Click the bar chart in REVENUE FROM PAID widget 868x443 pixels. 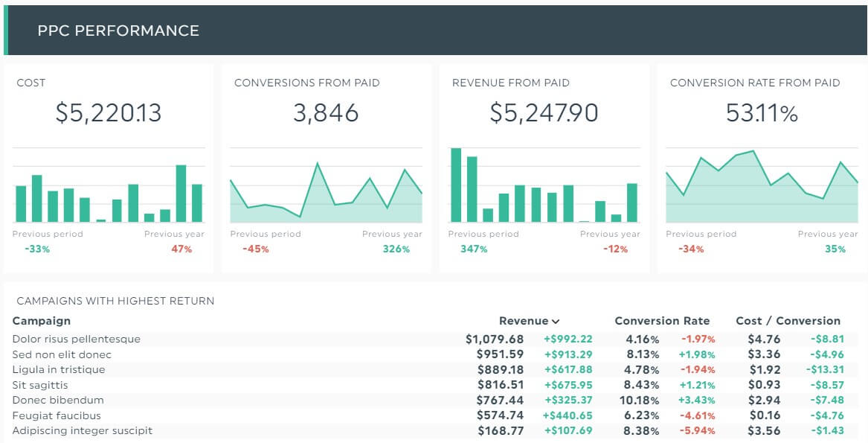(x=543, y=186)
